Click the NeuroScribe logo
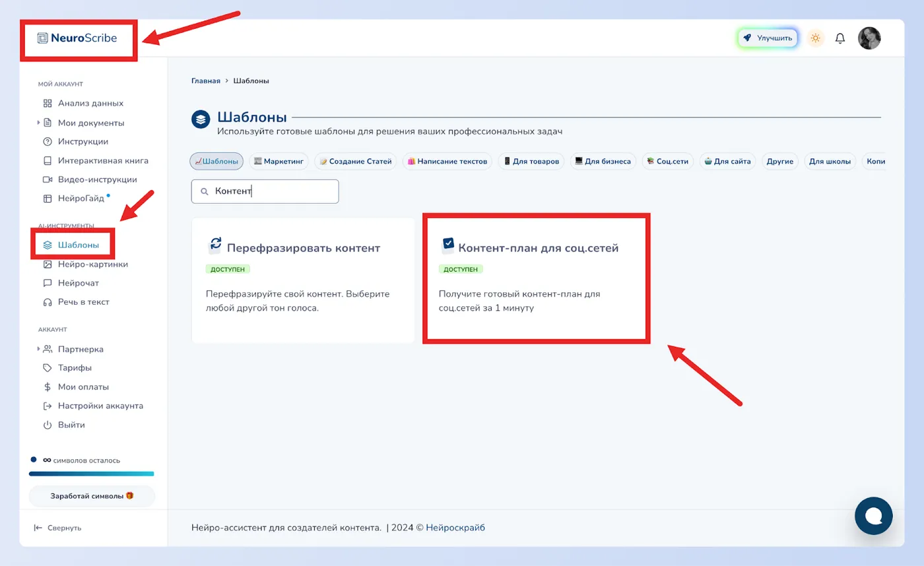 point(77,38)
